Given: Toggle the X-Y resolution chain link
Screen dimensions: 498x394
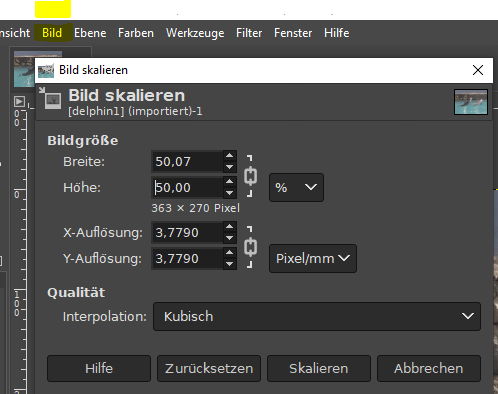Looking at the screenshot, I should click(x=250, y=247).
